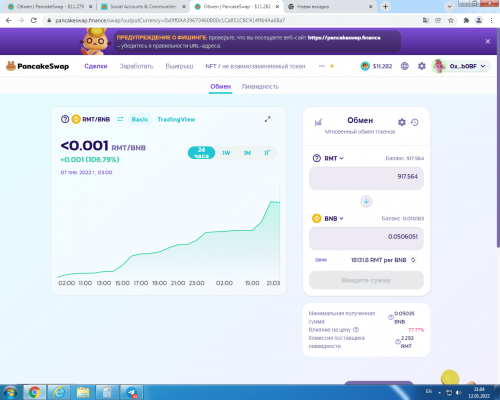The image size is (500, 400).
Task: Expand the chart to fullscreen
Action: point(267,119)
